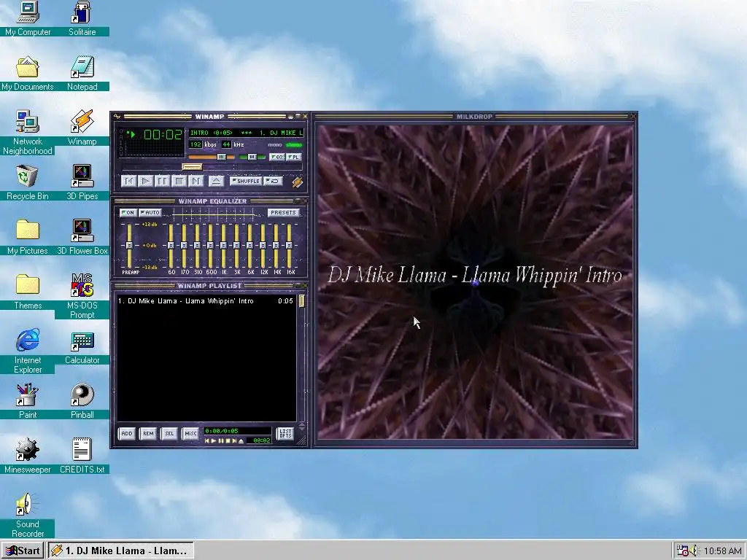747x560 pixels.
Task: Select the CREDITS.txt file icon
Action: [x=82, y=456]
